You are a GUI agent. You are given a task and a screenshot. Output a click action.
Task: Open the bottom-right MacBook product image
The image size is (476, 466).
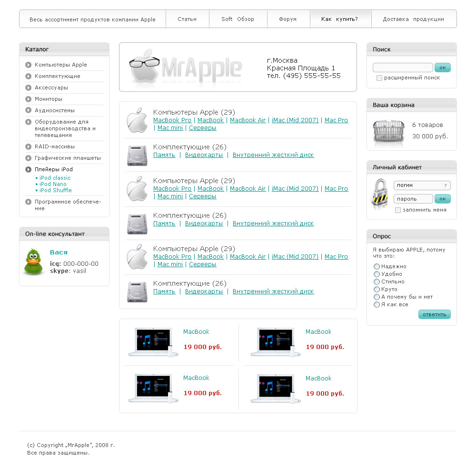point(276,388)
